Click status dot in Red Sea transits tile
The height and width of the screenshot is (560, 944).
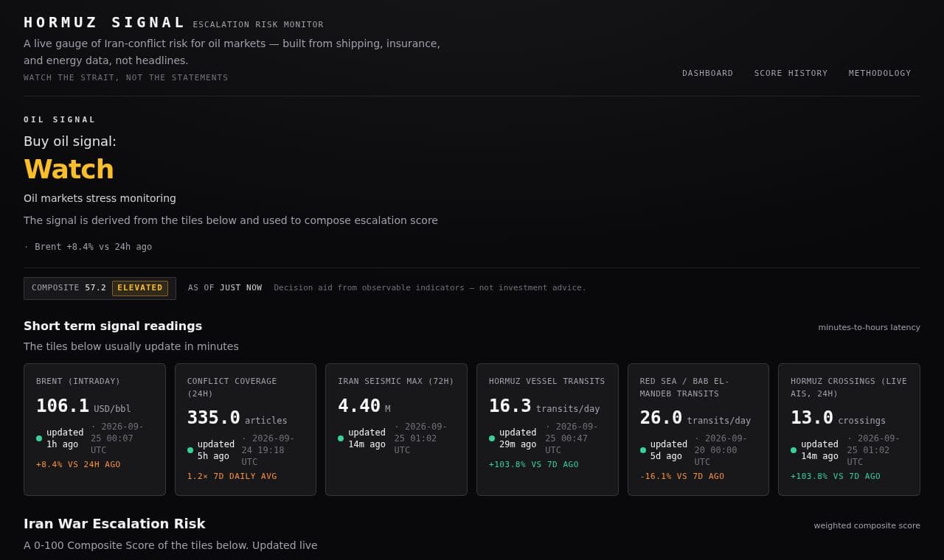point(643,450)
